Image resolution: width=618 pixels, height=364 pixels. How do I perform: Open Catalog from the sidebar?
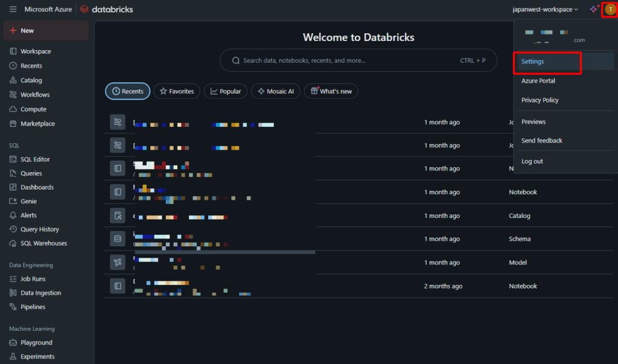pyautogui.click(x=31, y=80)
